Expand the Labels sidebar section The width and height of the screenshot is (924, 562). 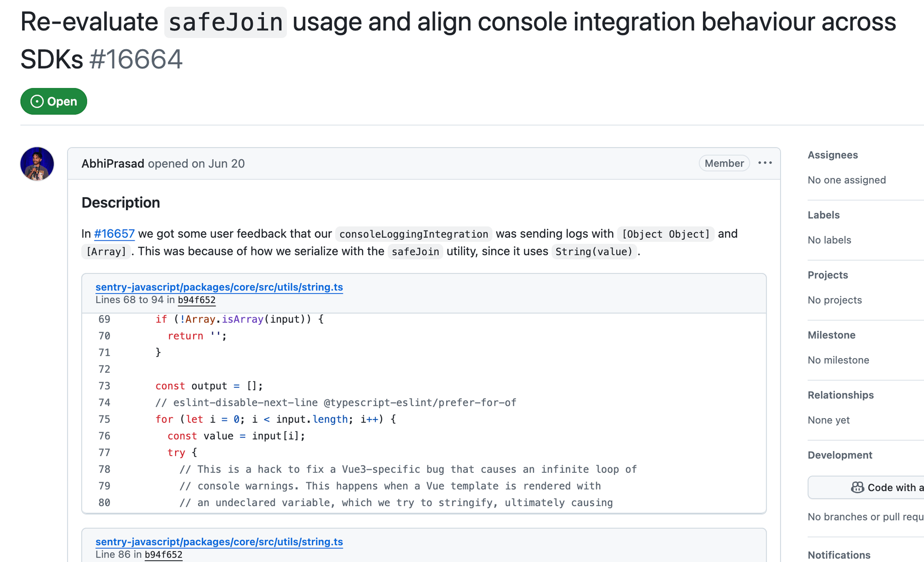tap(823, 215)
